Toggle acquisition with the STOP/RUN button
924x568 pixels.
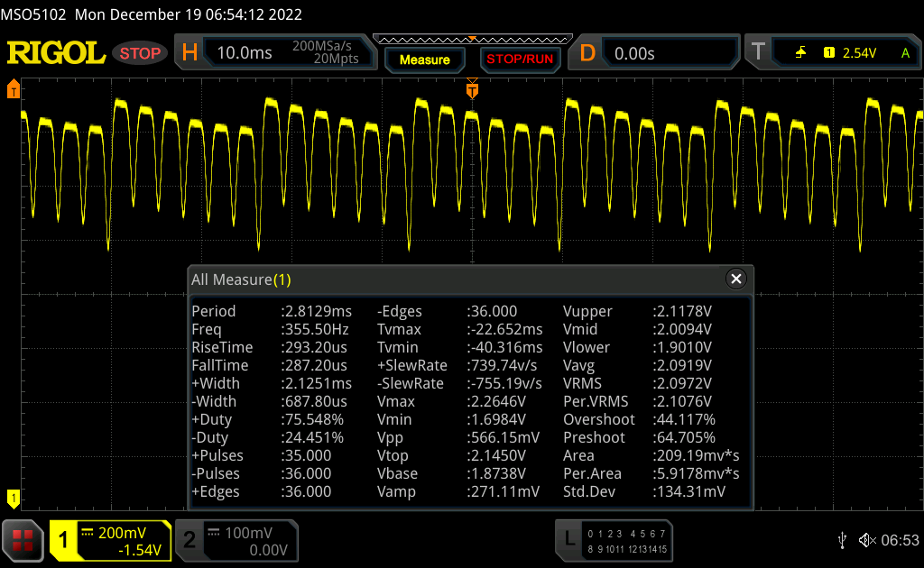[519, 60]
